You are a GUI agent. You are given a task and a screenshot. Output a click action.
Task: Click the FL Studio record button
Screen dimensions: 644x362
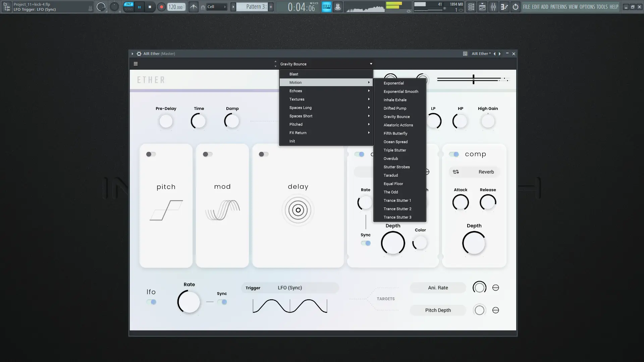[x=161, y=7]
